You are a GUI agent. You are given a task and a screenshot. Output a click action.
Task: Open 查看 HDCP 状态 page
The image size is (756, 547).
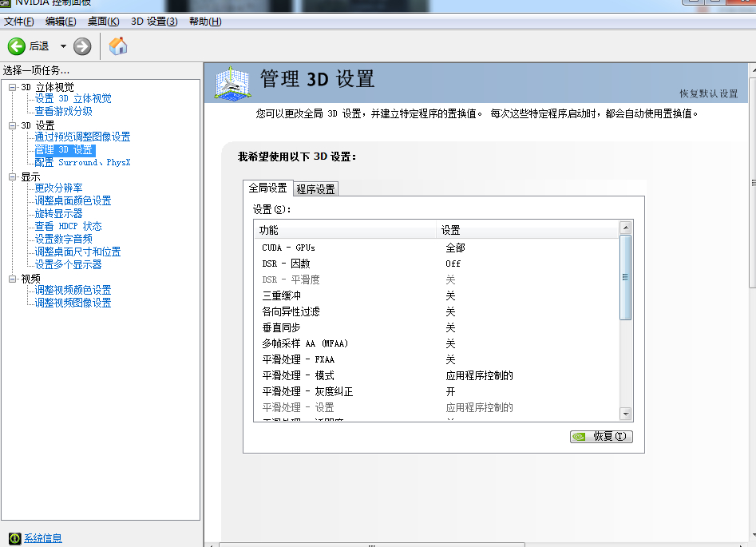coord(68,226)
